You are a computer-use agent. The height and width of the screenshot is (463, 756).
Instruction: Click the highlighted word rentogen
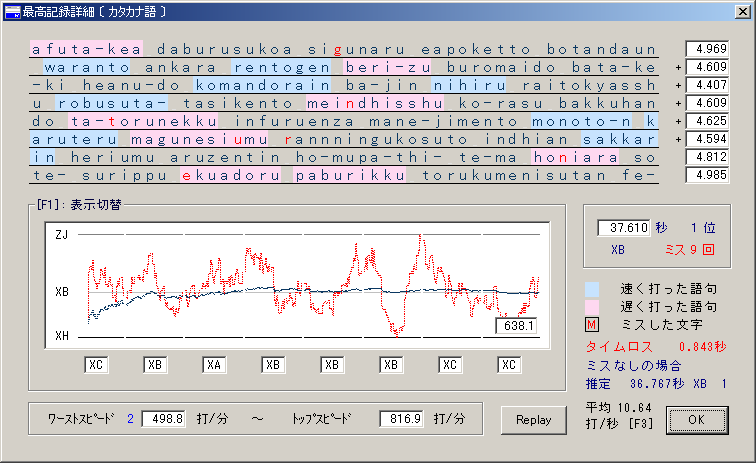click(x=281, y=67)
